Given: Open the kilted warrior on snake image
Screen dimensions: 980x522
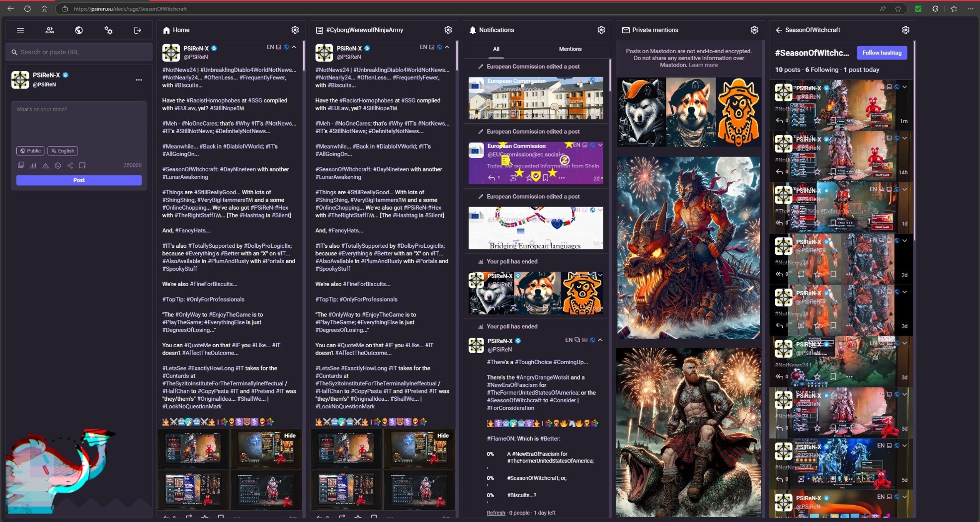Looking at the screenshot, I should 688,432.
